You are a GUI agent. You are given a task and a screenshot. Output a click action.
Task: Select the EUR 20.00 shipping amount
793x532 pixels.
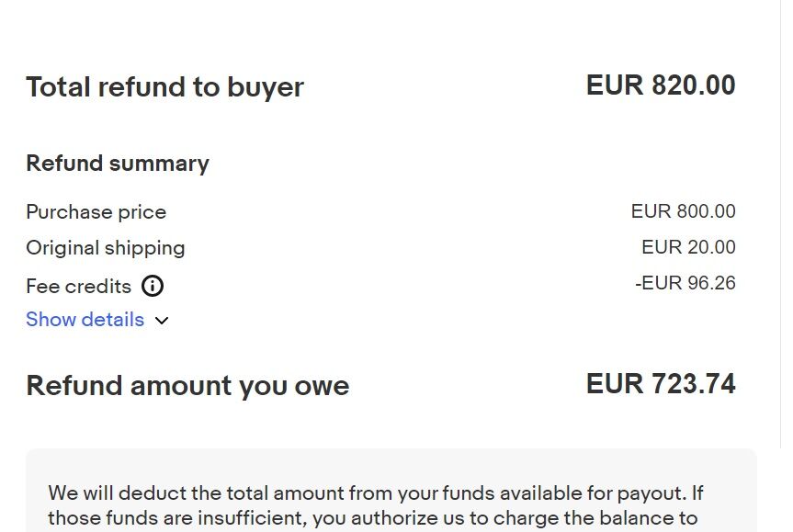(x=688, y=247)
